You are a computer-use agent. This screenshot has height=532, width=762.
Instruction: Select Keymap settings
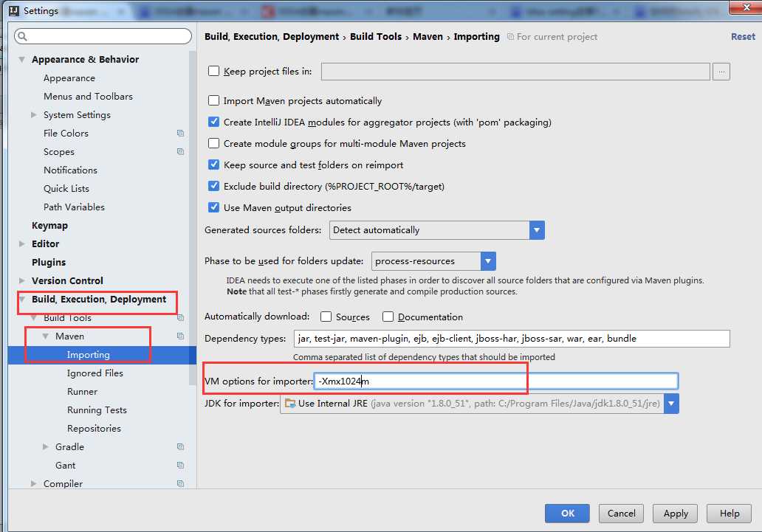[x=49, y=226]
